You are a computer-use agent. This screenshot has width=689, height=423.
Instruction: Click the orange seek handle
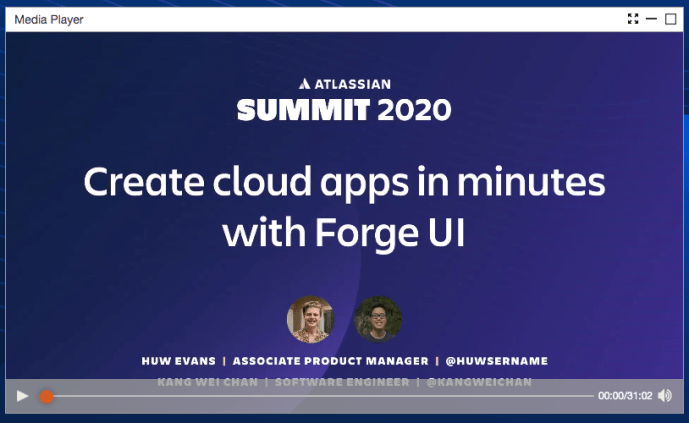[46, 396]
